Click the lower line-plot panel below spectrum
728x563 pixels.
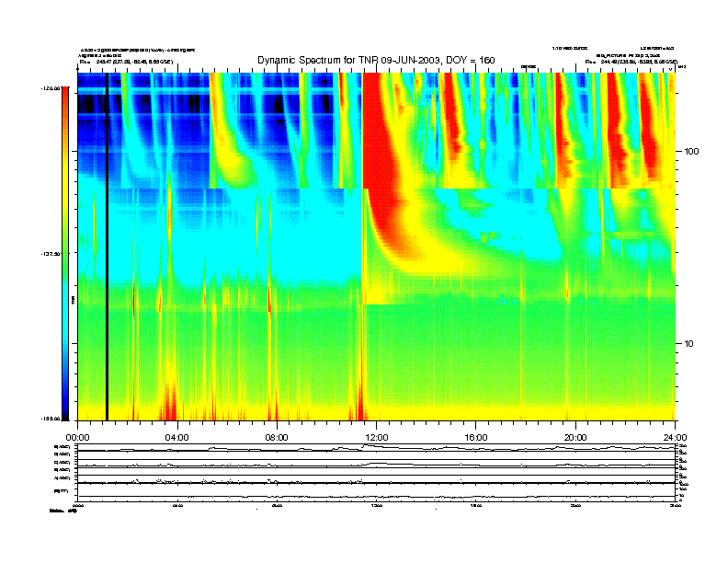pyautogui.click(x=376, y=473)
